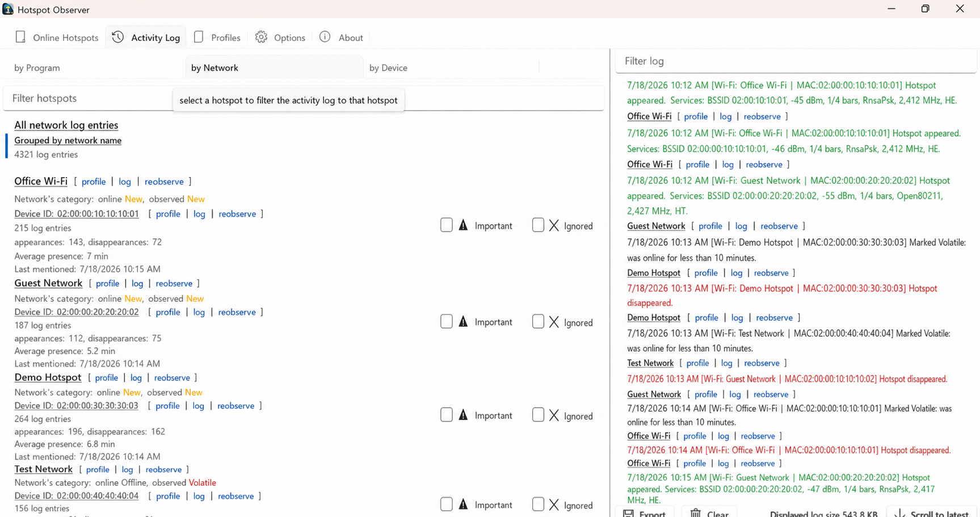Mark Office Wi-Fi as Ignored

(538, 225)
